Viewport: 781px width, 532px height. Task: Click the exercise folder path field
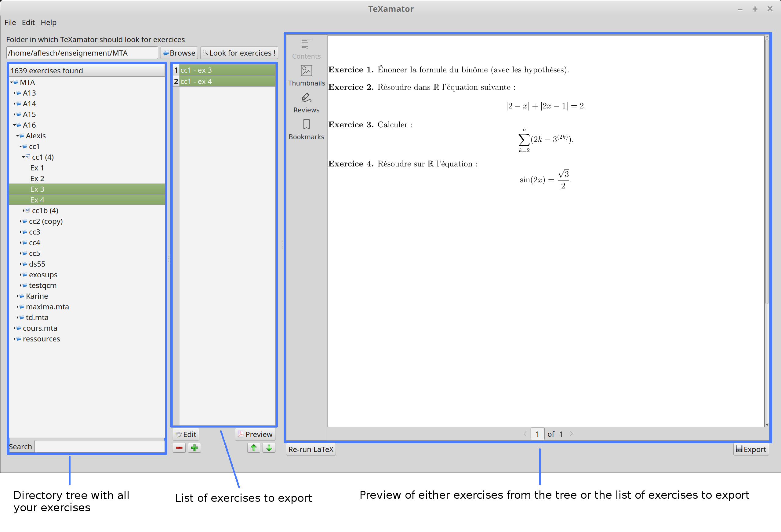82,53
